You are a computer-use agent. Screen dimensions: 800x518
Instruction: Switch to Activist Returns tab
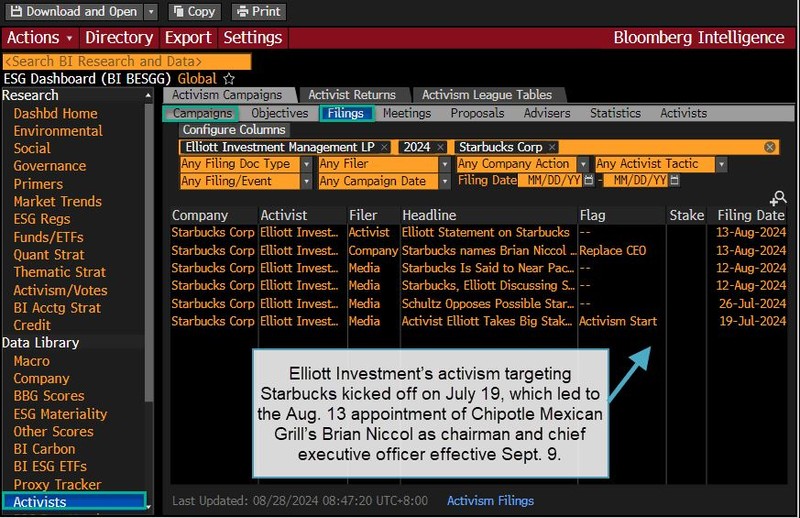click(352, 95)
